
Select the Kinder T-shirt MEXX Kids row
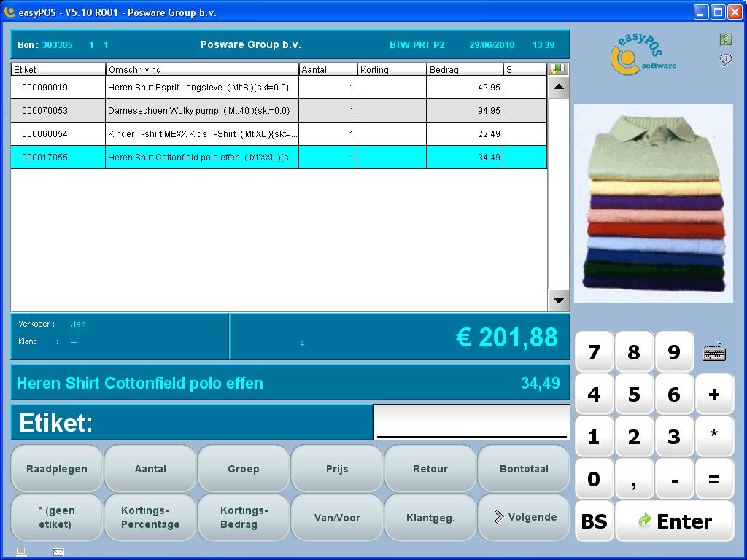pos(279,134)
